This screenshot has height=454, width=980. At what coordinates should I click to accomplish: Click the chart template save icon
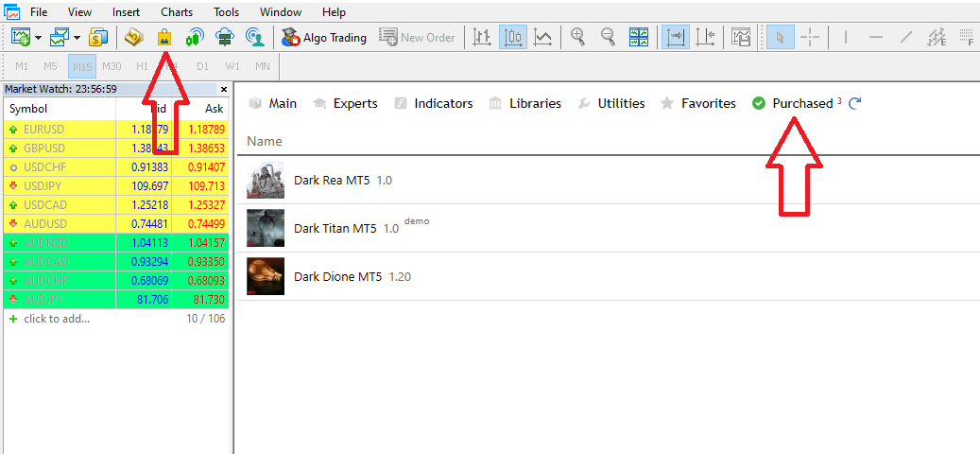(x=741, y=38)
